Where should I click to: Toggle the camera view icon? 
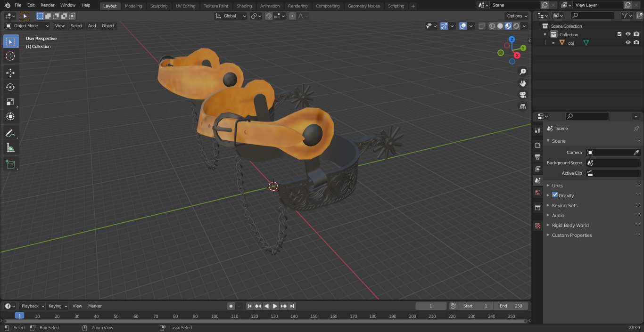click(x=522, y=95)
